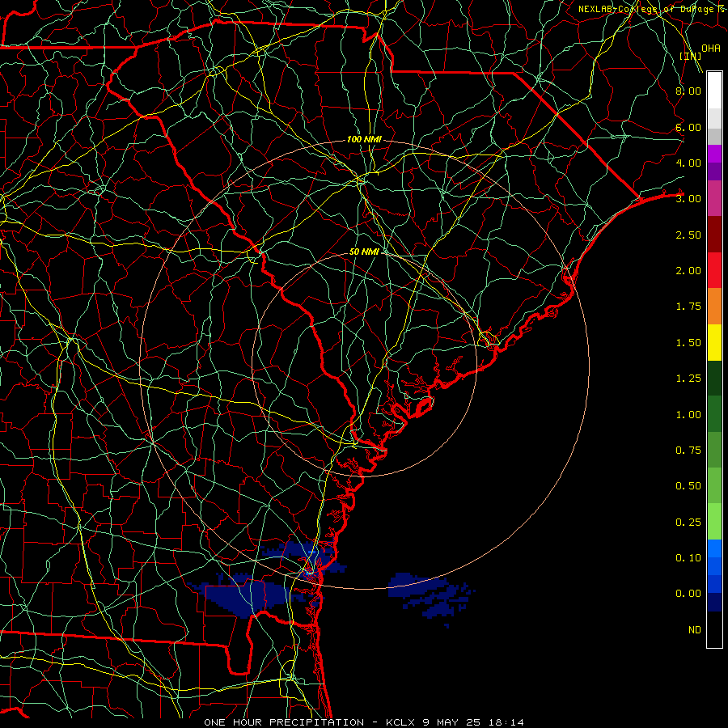Click the 'ND' legend label
This screenshot has height=728, width=728.
[695, 630]
